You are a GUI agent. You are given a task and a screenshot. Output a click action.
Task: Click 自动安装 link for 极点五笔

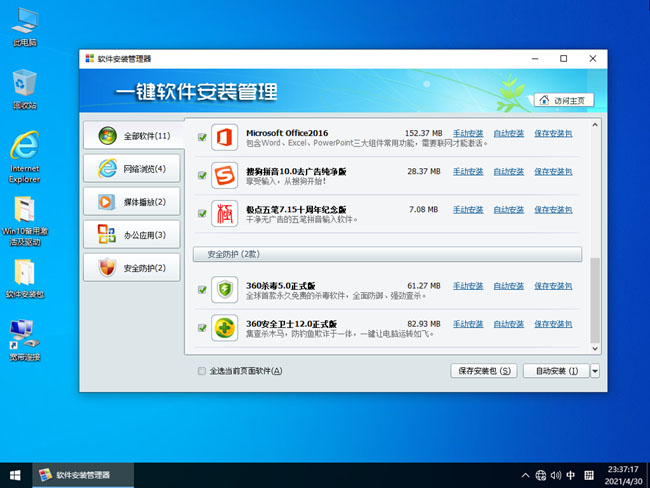point(509,210)
